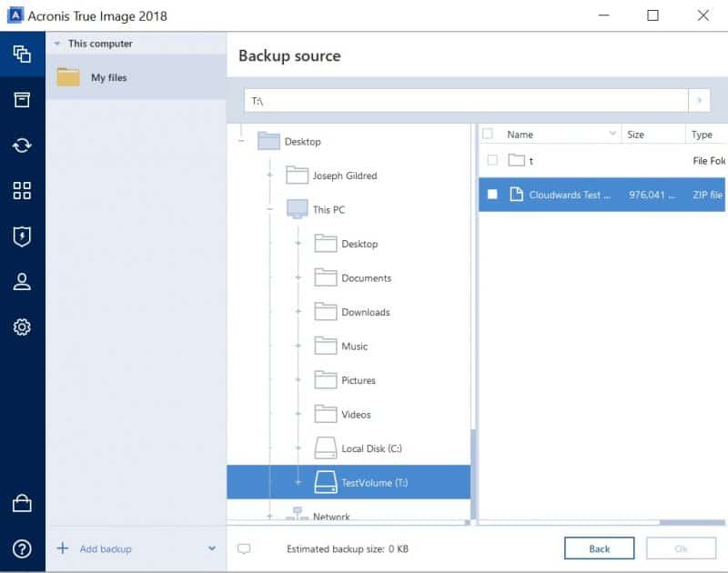728x573 pixels.
Task: Click the file list horizontal scrollbar
Action: 692,522
